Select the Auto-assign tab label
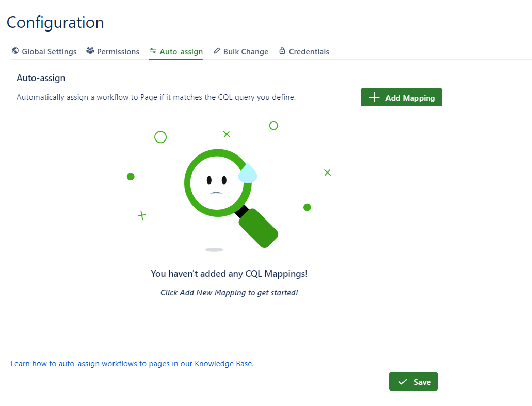The width and height of the screenshot is (532, 406). (181, 52)
